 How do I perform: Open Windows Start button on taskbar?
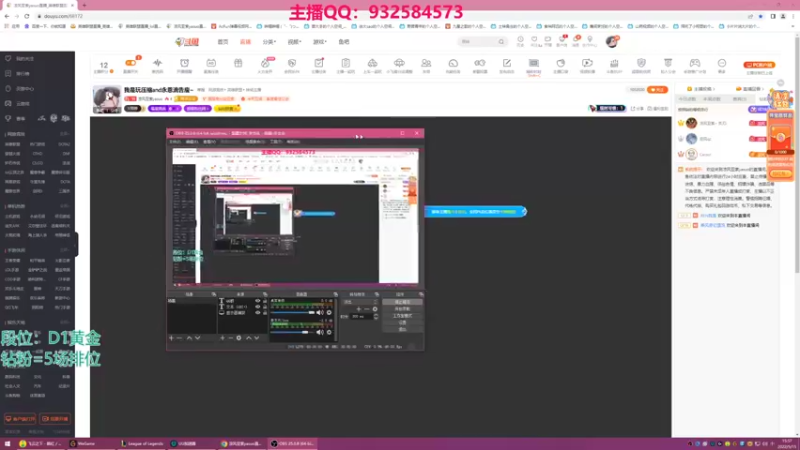coord(7,444)
